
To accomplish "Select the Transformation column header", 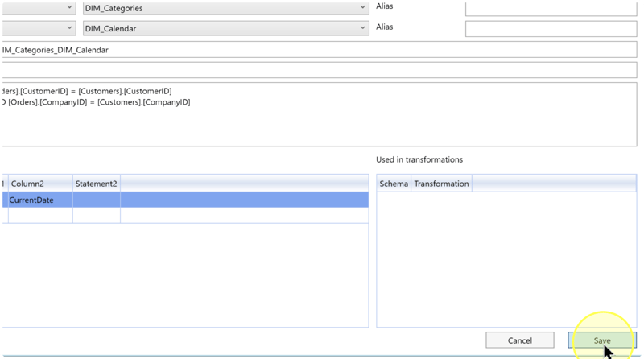I will 441,184.
